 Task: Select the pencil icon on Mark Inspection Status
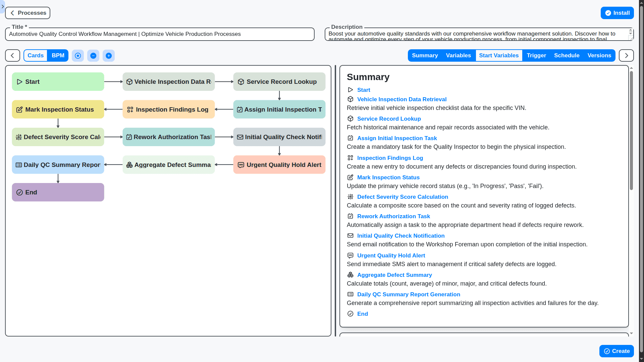click(19, 109)
